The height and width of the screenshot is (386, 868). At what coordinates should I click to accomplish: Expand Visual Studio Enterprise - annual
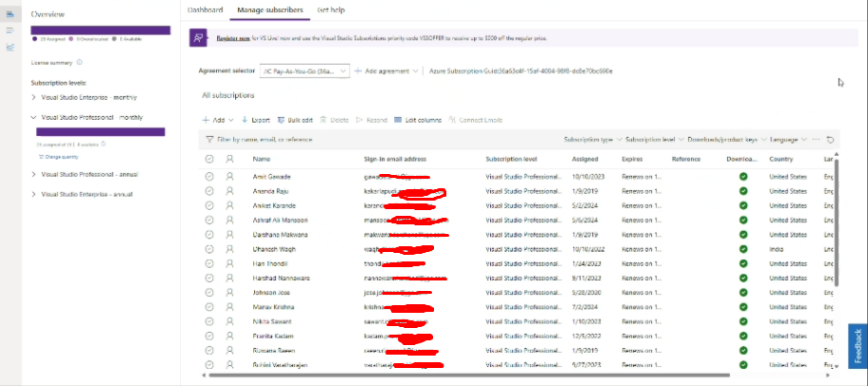pos(33,195)
